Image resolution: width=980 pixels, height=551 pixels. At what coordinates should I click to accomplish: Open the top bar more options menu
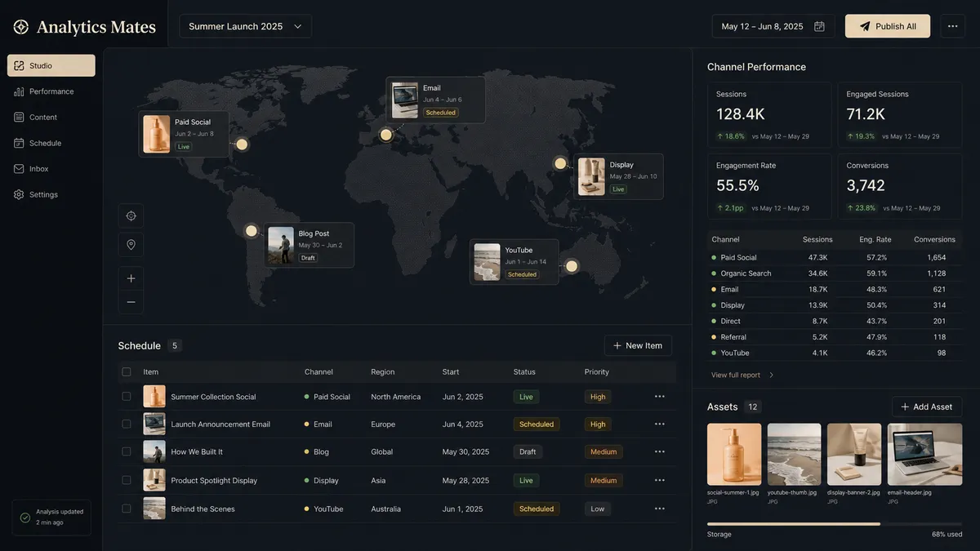tap(952, 26)
